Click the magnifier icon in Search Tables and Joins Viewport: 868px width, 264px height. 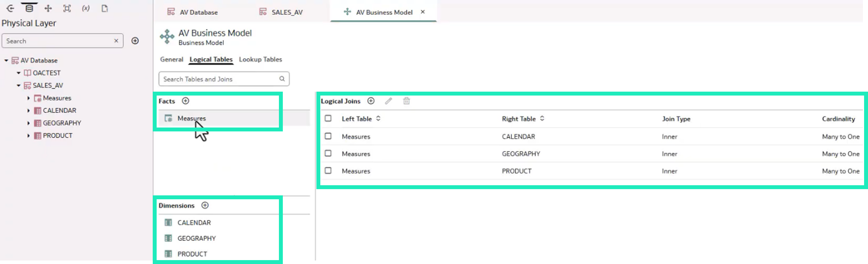(282, 79)
